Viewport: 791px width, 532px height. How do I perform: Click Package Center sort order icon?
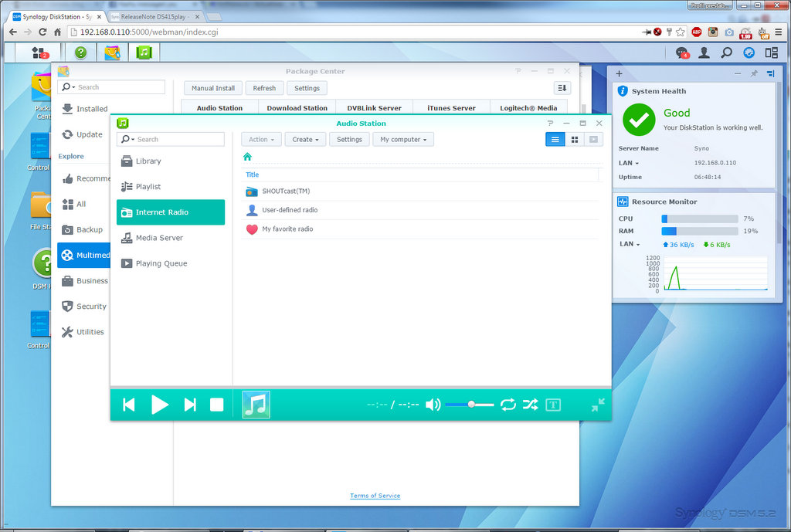[x=562, y=88]
